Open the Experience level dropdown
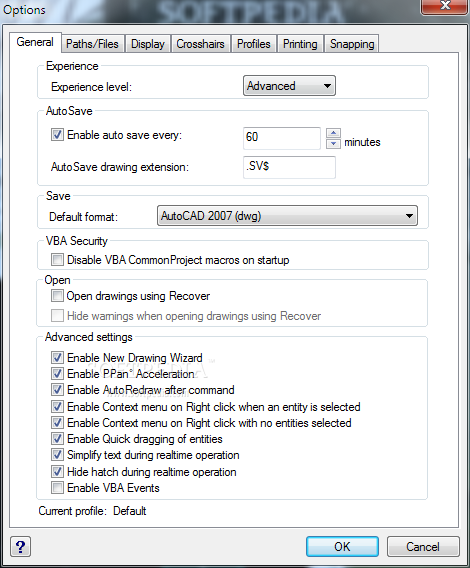This screenshot has height=568, width=470. click(x=289, y=86)
